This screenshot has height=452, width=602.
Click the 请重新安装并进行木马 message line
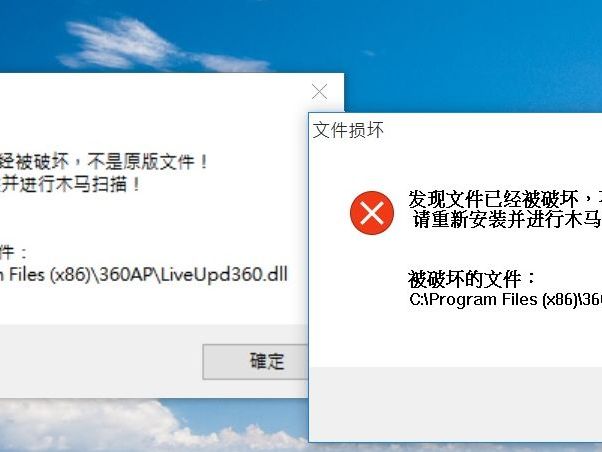click(x=507, y=220)
